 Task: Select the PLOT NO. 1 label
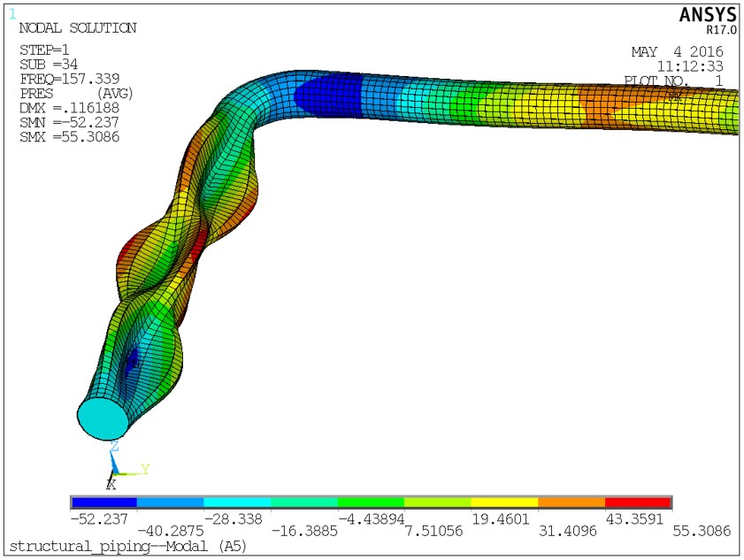[676, 79]
